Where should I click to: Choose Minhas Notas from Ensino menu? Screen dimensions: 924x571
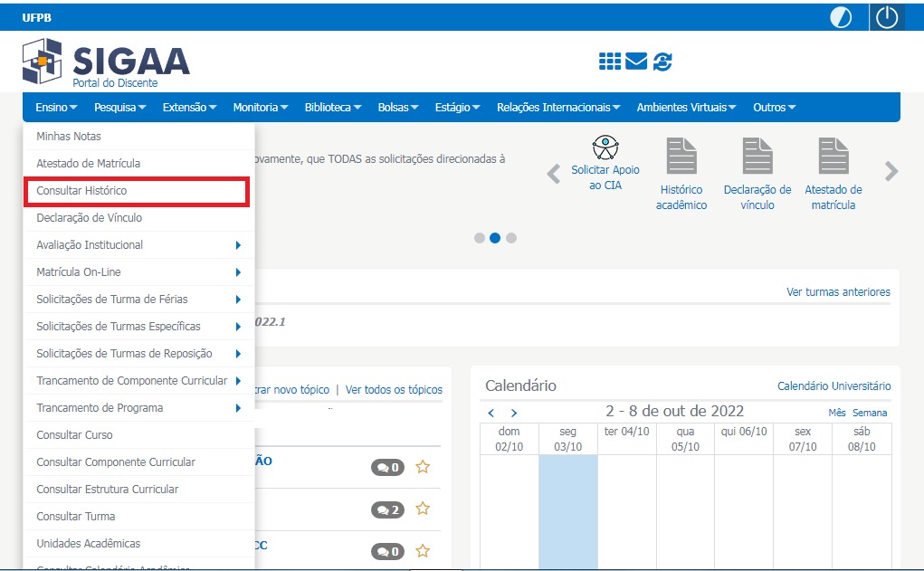[x=69, y=137]
